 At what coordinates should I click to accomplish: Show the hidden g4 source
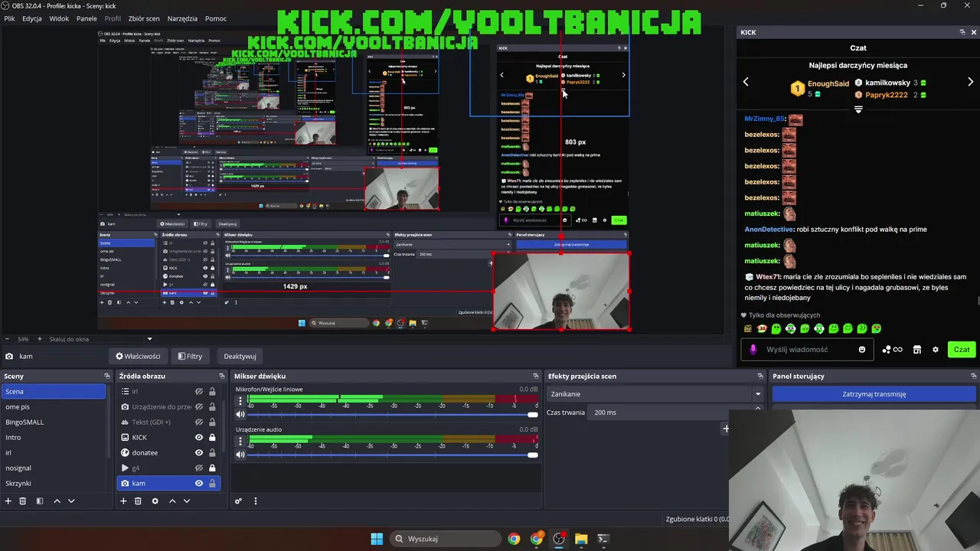pos(199,468)
